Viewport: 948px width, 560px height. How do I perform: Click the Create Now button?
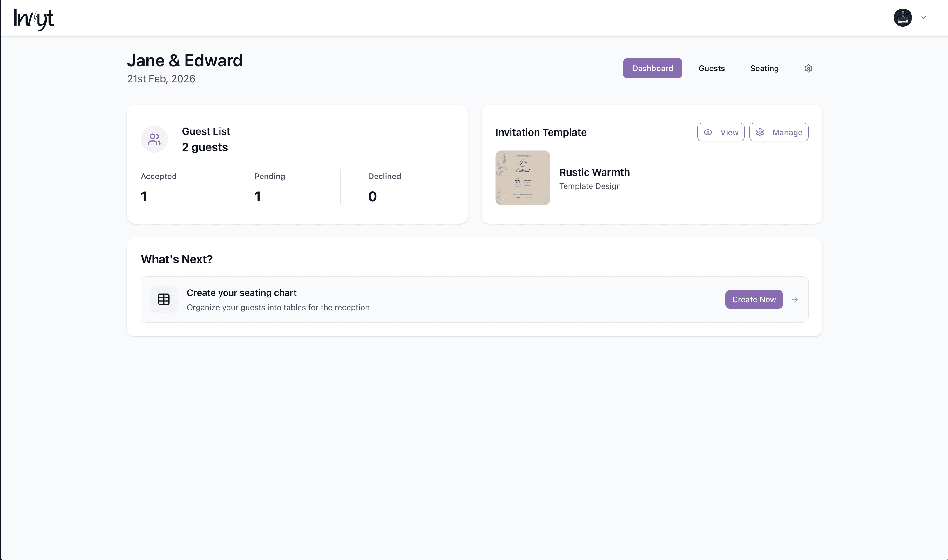pos(754,299)
